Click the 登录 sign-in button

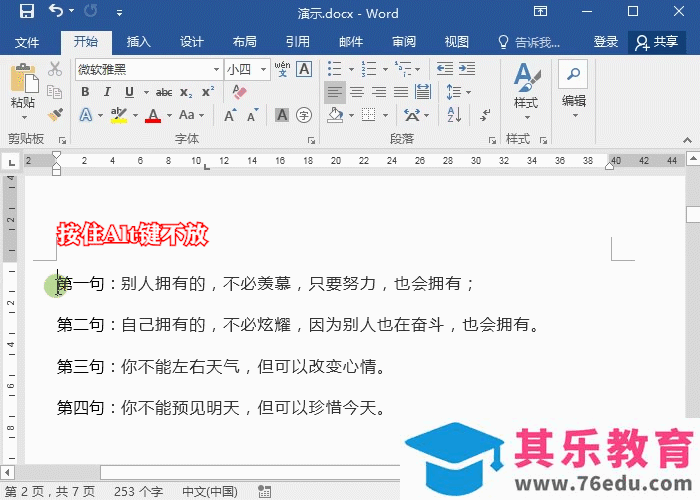pyautogui.click(x=605, y=42)
